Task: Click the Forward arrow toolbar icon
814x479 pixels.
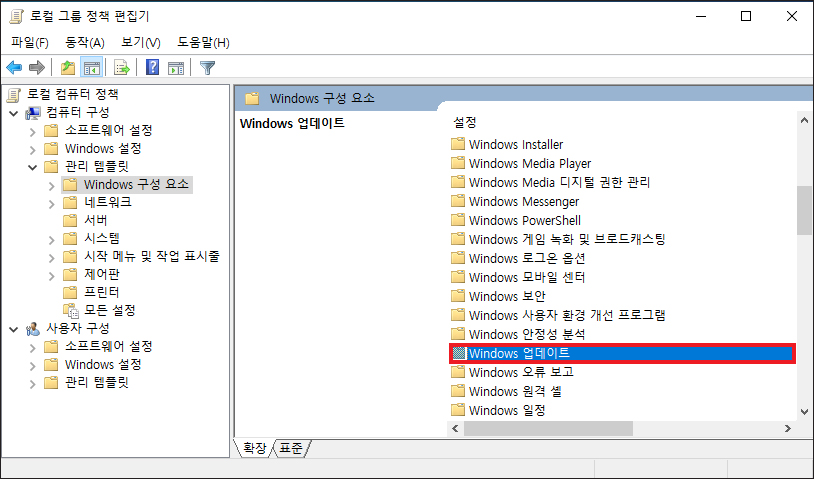Action: [x=36, y=67]
